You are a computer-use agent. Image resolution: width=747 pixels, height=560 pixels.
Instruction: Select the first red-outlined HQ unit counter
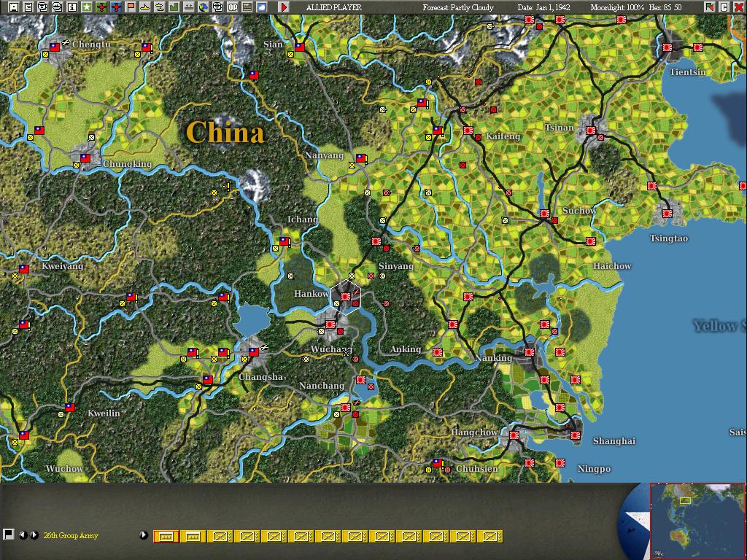(166, 537)
